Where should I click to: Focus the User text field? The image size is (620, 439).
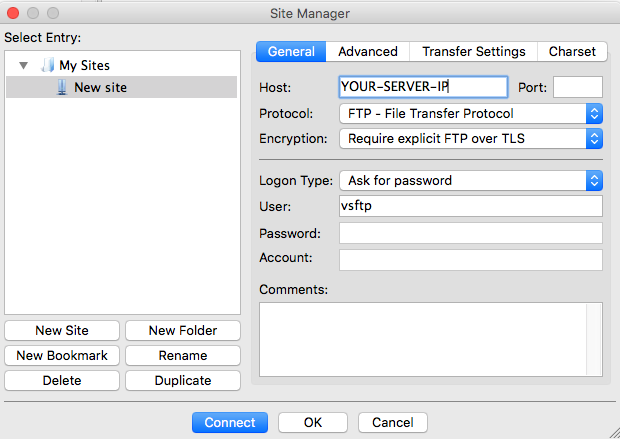coord(471,206)
